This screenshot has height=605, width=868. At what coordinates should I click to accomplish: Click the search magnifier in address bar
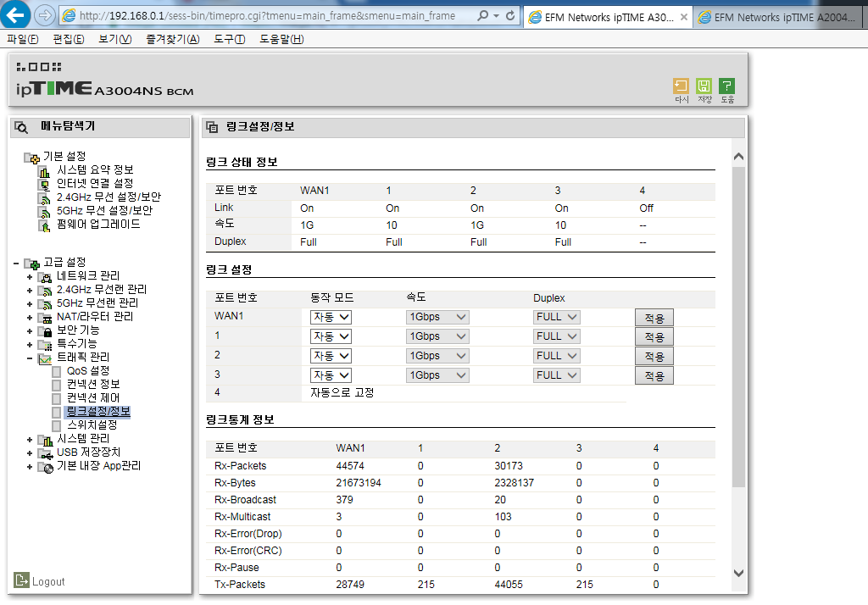[x=483, y=15]
